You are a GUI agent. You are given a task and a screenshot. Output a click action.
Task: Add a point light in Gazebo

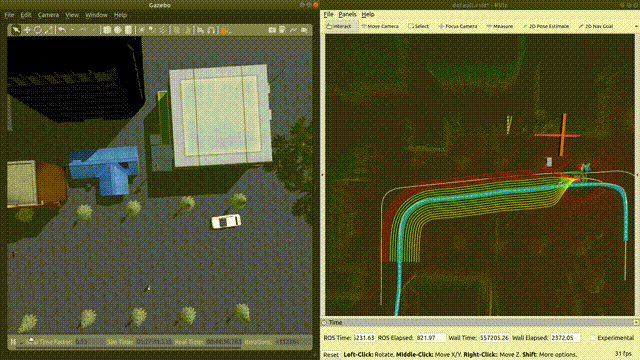pyautogui.click(x=141, y=30)
